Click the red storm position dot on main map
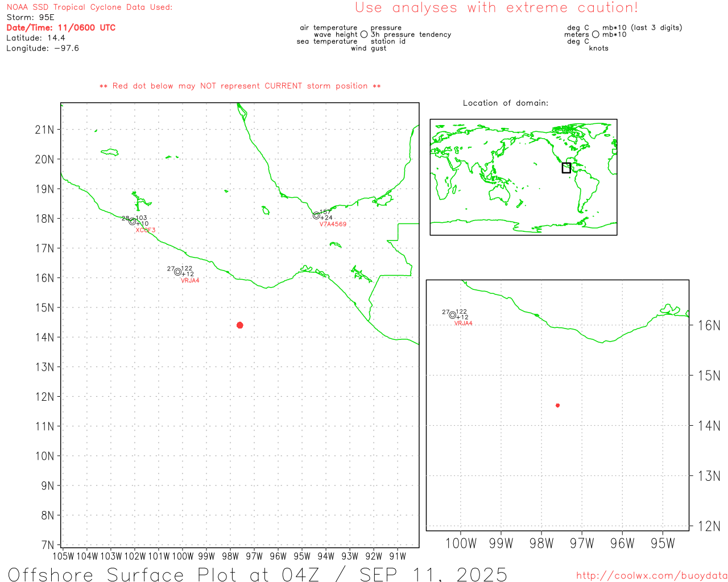This screenshot has width=728, height=582. click(x=240, y=325)
